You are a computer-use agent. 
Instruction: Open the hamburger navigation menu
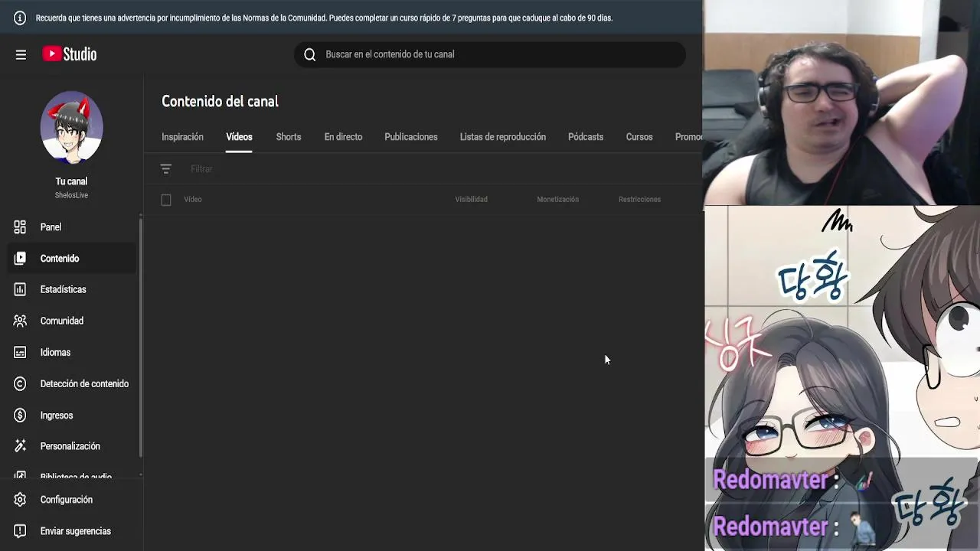click(x=21, y=54)
